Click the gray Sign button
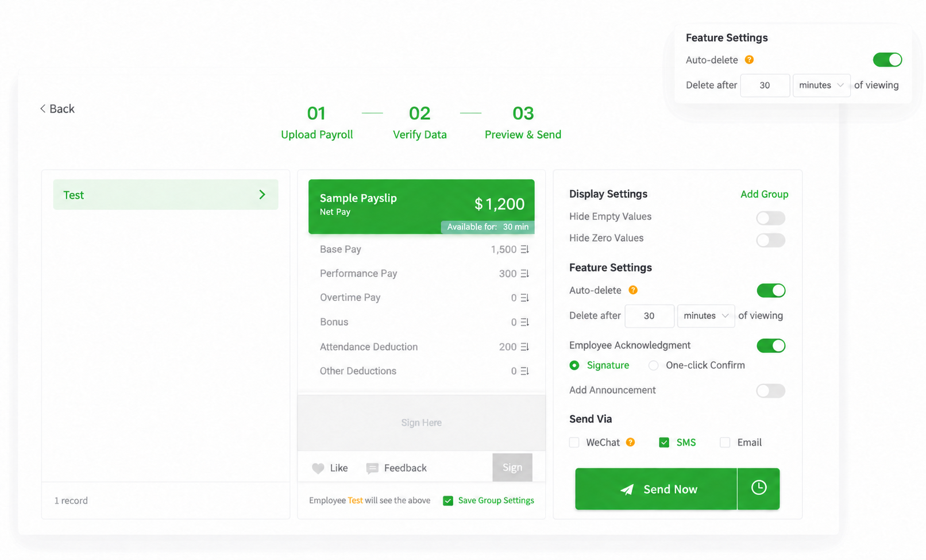The image size is (926, 560). (512, 468)
